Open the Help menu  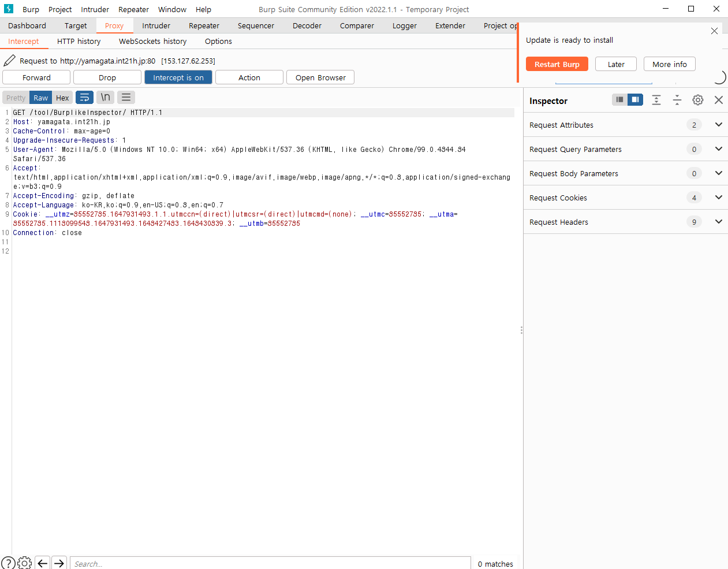203,9
